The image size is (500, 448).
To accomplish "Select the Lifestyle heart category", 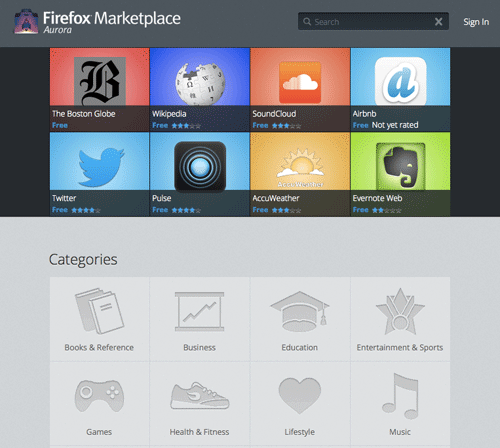I will pos(300,404).
